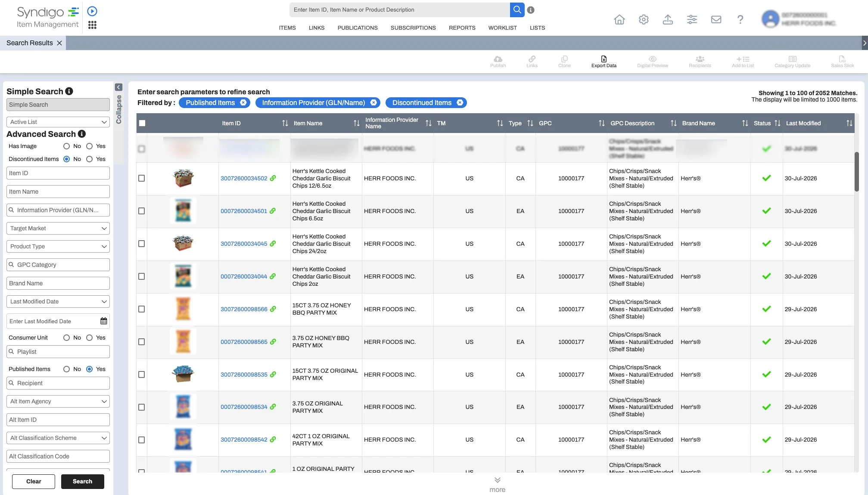Tick the select-all checkbox in table header
868x495 pixels.
142,123
